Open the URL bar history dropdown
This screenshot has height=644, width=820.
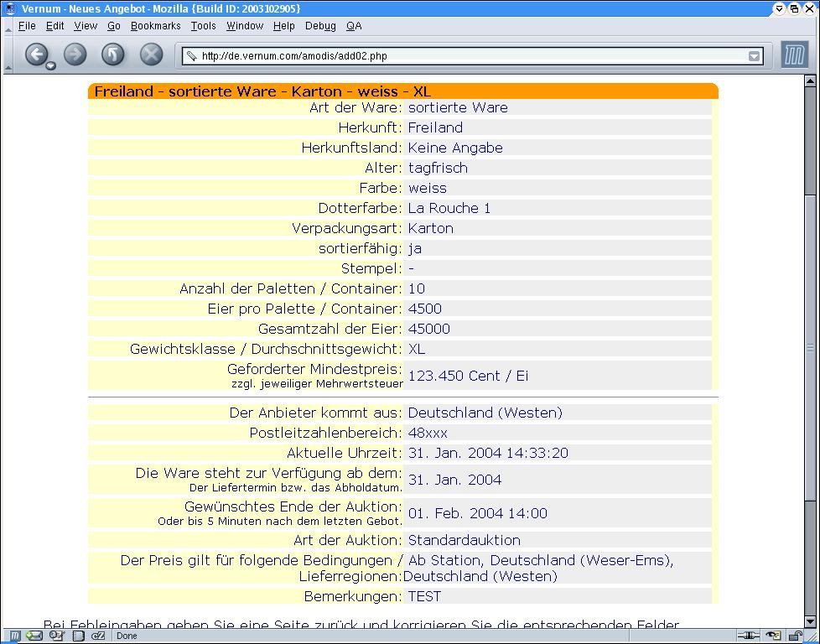754,56
